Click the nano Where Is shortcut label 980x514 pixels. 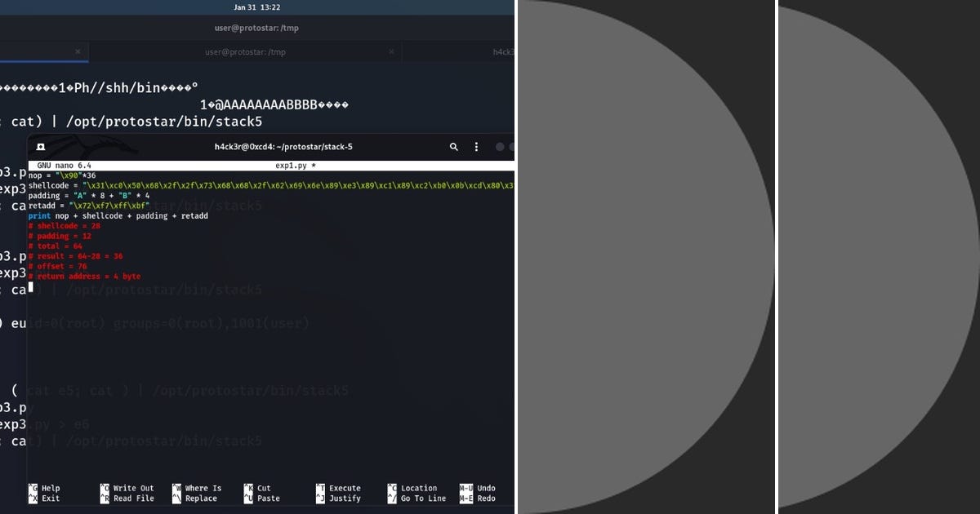point(203,489)
